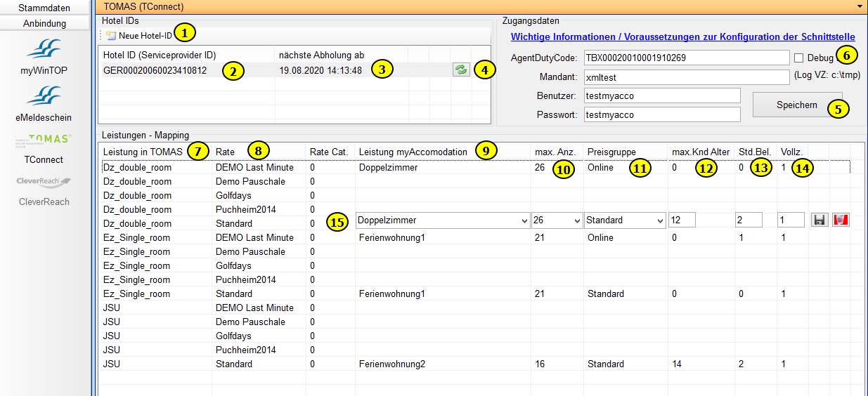The height and width of the screenshot is (396, 868).
Task: Switch to the Anbindung tab
Action: 44,23
